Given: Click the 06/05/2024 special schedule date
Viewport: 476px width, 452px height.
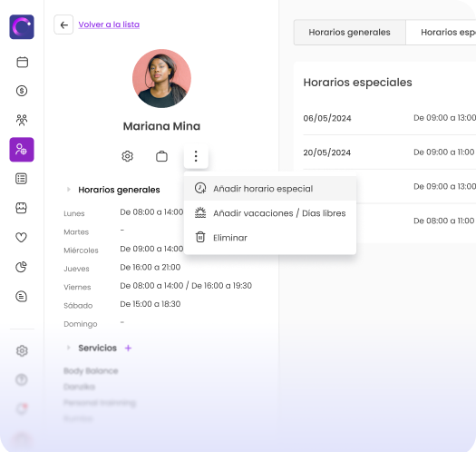Looking at the screenshot, I should click(x=327, y=118).
